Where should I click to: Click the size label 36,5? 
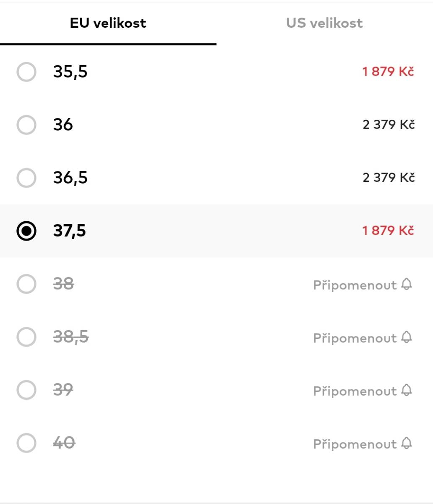click(70, 178)
